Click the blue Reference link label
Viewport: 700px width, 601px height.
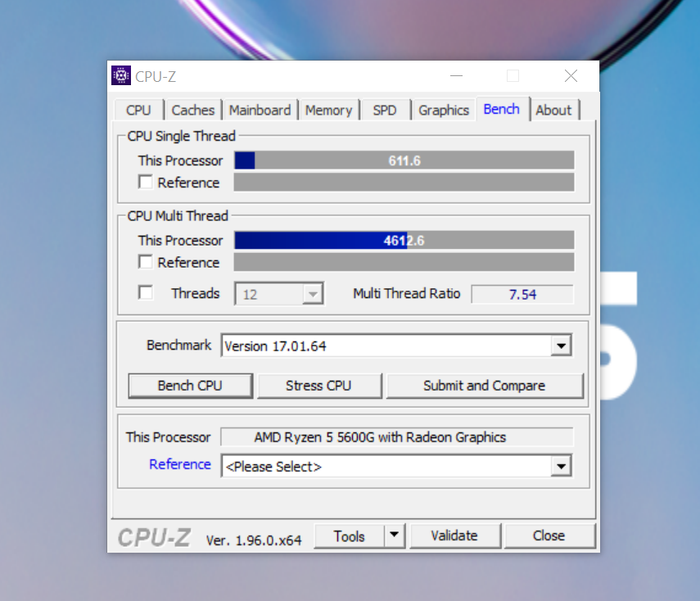click(180, 464)
